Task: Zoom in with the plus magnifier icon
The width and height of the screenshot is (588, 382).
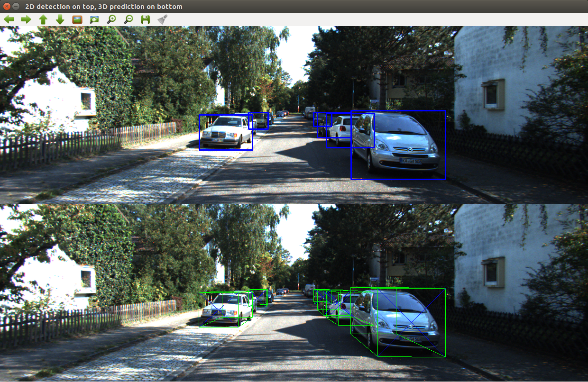Action: pyautogui.click(x=111, y=19)
